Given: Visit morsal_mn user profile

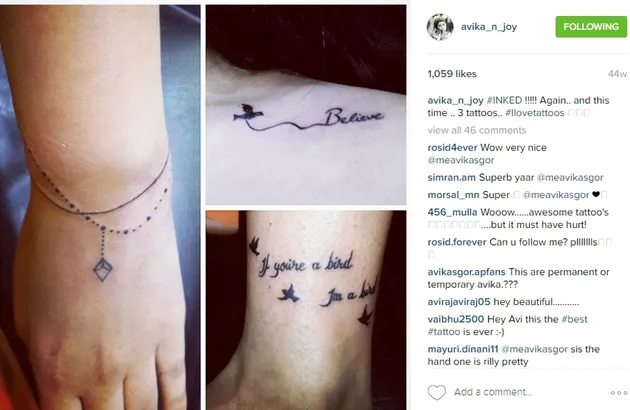Looking at the screenshot, I should click(454, 195).
